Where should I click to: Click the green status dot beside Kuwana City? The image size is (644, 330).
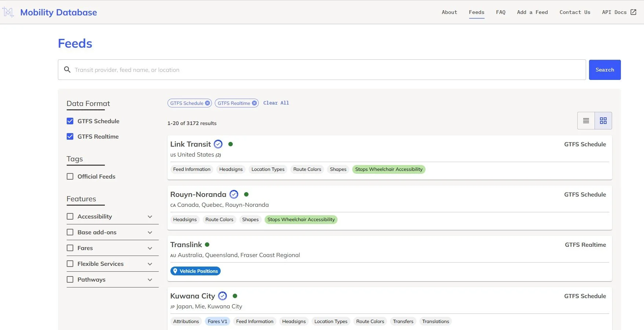tap(235, 296)
